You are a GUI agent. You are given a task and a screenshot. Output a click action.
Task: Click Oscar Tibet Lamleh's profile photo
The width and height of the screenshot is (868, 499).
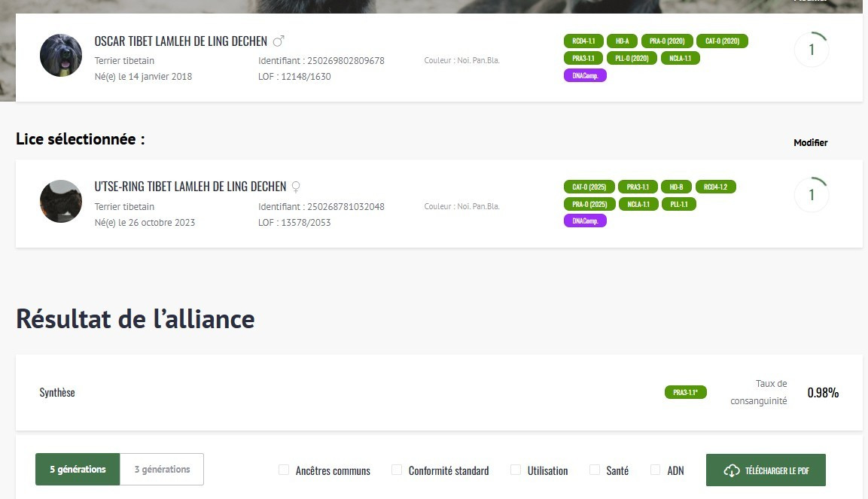tap(61, 55)
